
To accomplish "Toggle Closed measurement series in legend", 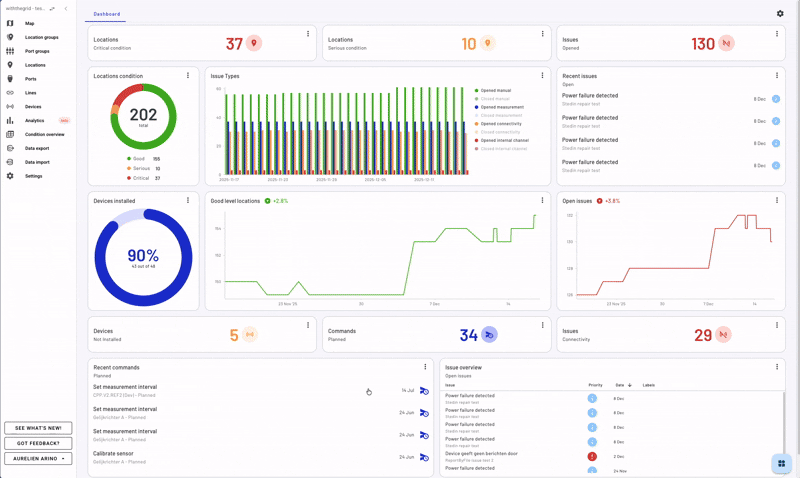I will (x=500, y=115).
